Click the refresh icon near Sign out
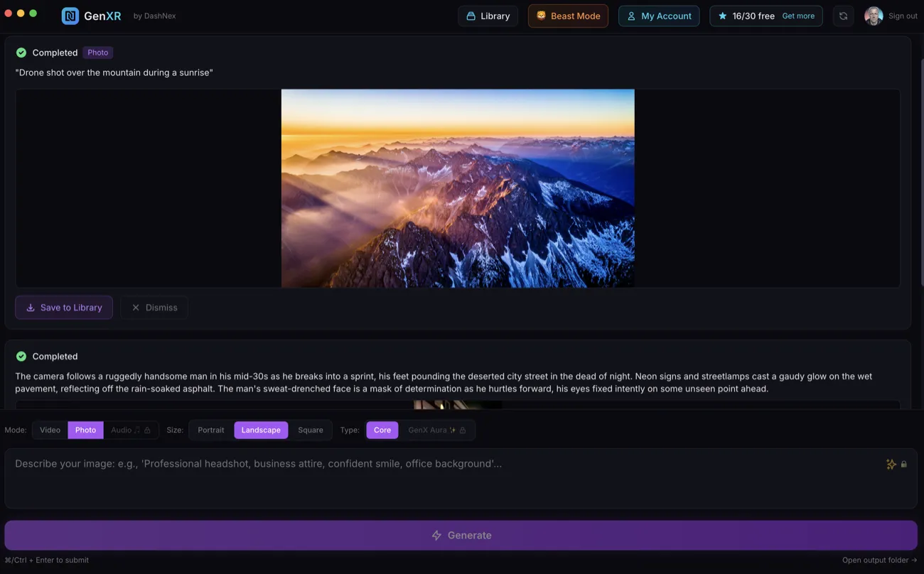 [842, 15]
